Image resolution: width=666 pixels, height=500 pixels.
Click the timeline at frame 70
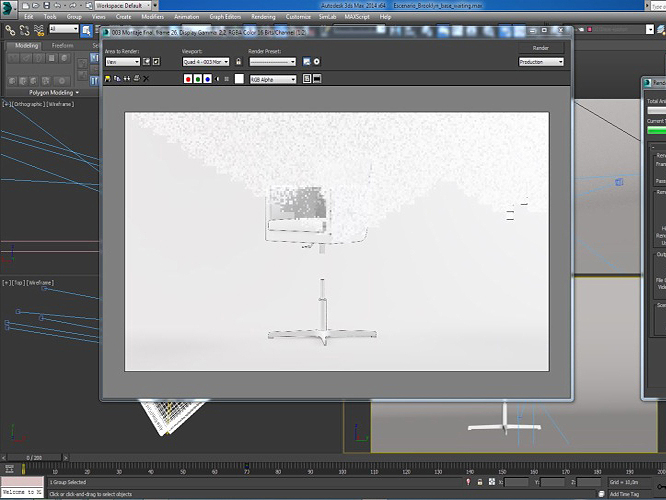click(x=247, y=470)
